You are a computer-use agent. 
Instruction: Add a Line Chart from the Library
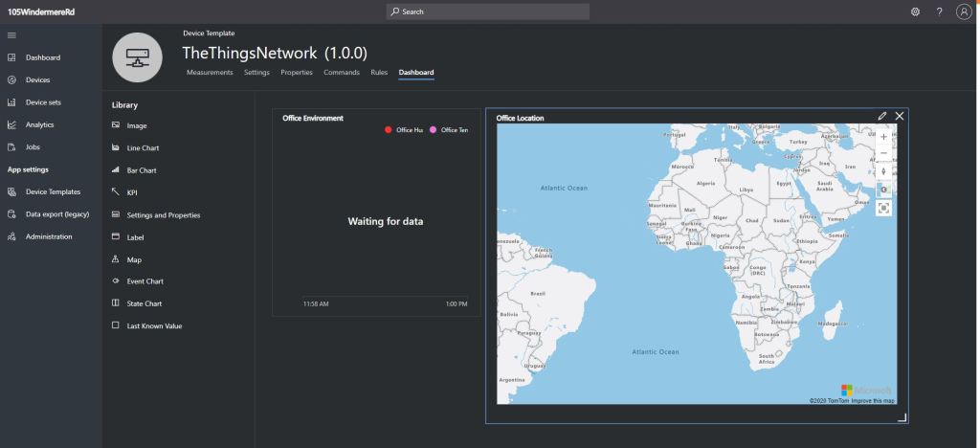pos(143,148)
